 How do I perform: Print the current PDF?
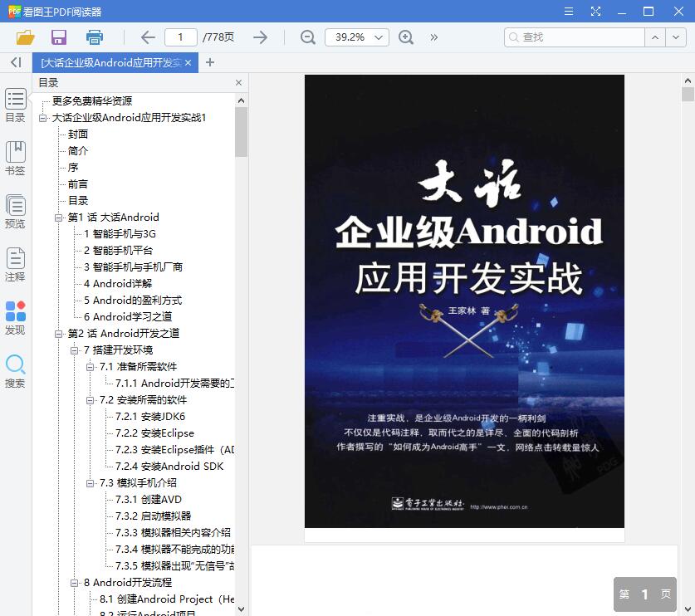click(x=93, y=37)
